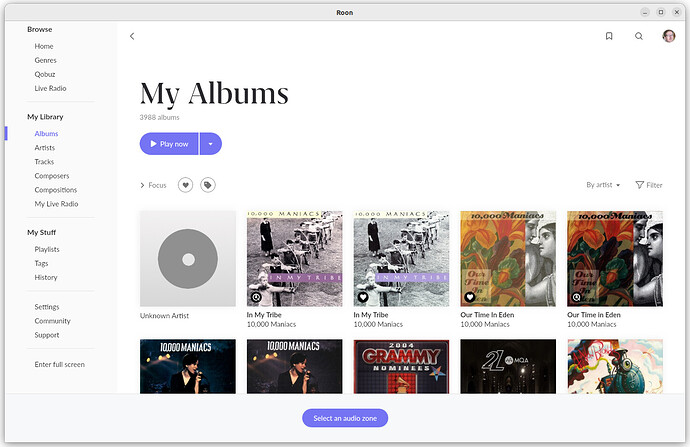The image size is (690, 447).
Task: Open Settings in sidebar
Action: coord(47,307)
